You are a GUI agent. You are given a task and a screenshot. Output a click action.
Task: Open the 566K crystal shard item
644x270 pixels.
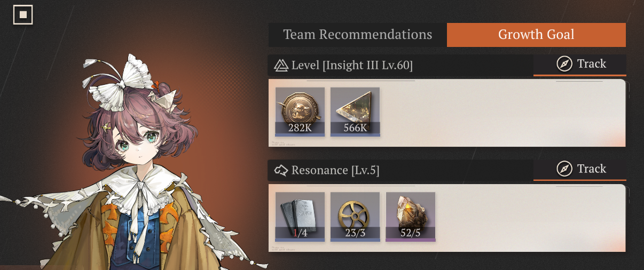355,112
